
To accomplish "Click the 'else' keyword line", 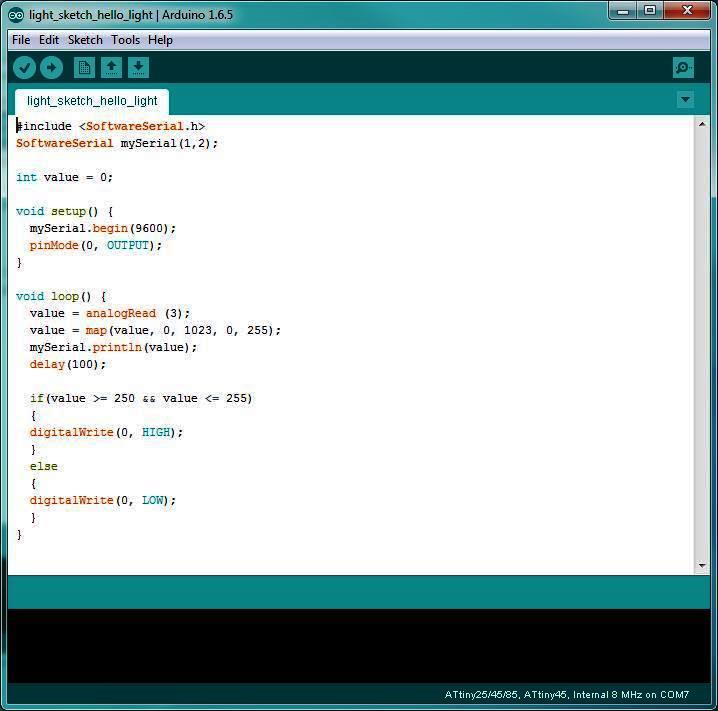I will [x=44, y=467].
